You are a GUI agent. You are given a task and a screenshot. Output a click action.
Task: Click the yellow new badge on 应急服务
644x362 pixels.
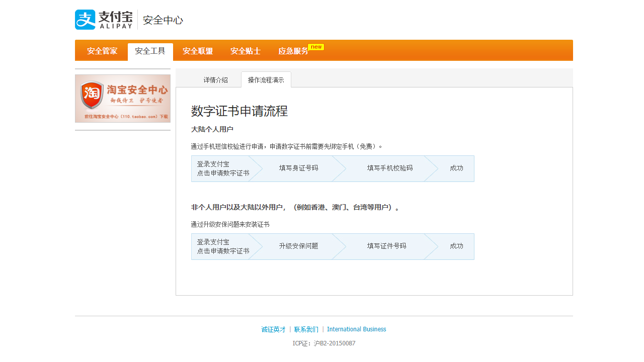coord(316,46)
